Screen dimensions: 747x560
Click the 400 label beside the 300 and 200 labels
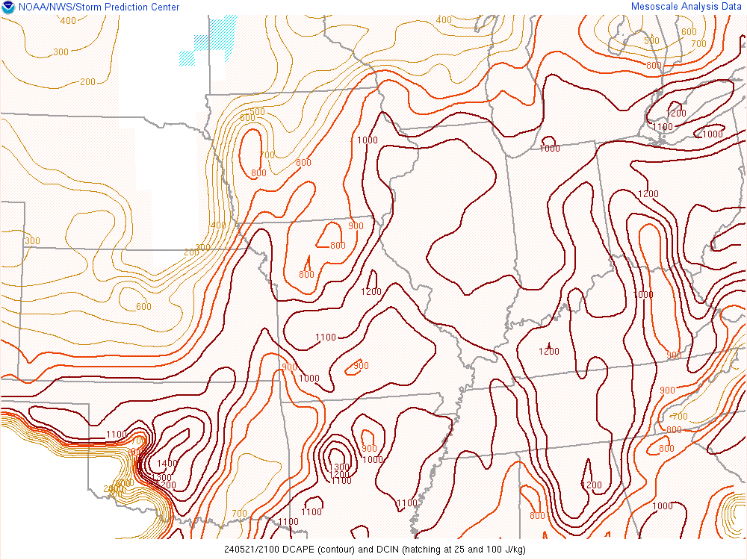(218, 225)
